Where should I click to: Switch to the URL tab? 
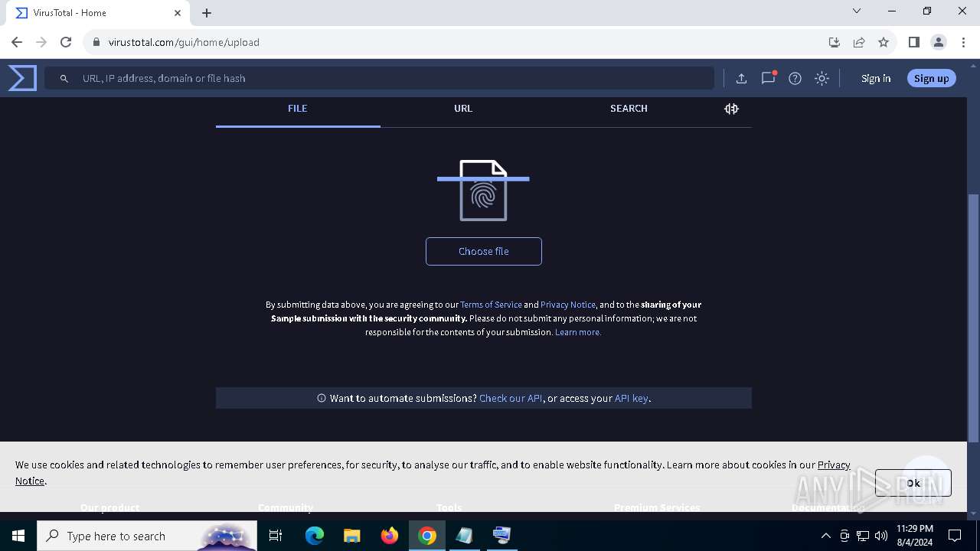(463, 109)
